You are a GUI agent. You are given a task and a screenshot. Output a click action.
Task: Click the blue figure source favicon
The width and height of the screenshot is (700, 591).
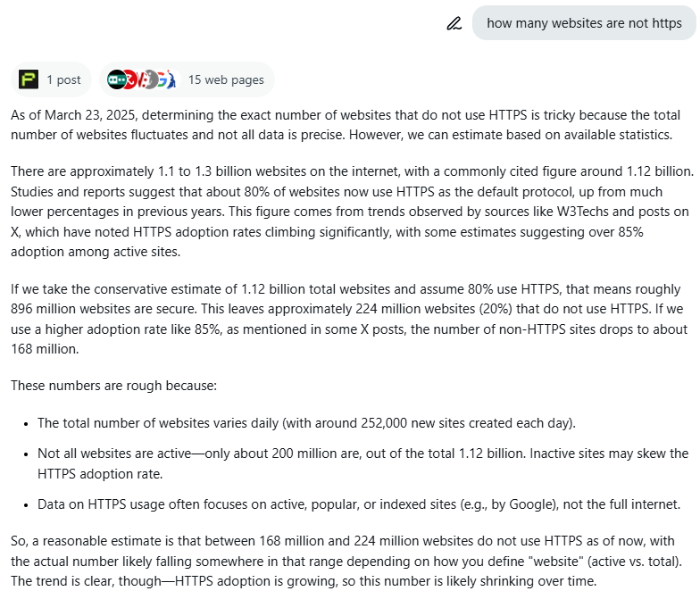point(171,79)
